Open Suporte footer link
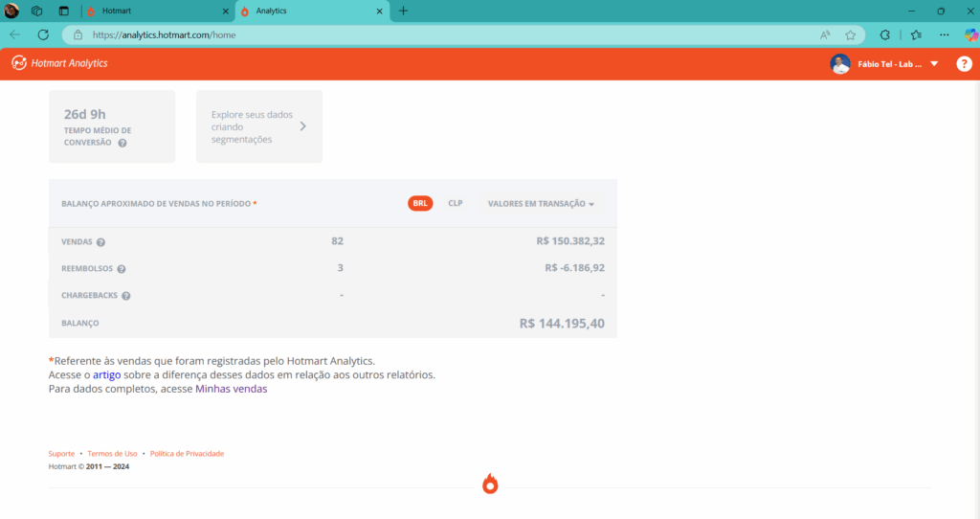Viewport: 980px width, 519px height. tap(61, 453)
